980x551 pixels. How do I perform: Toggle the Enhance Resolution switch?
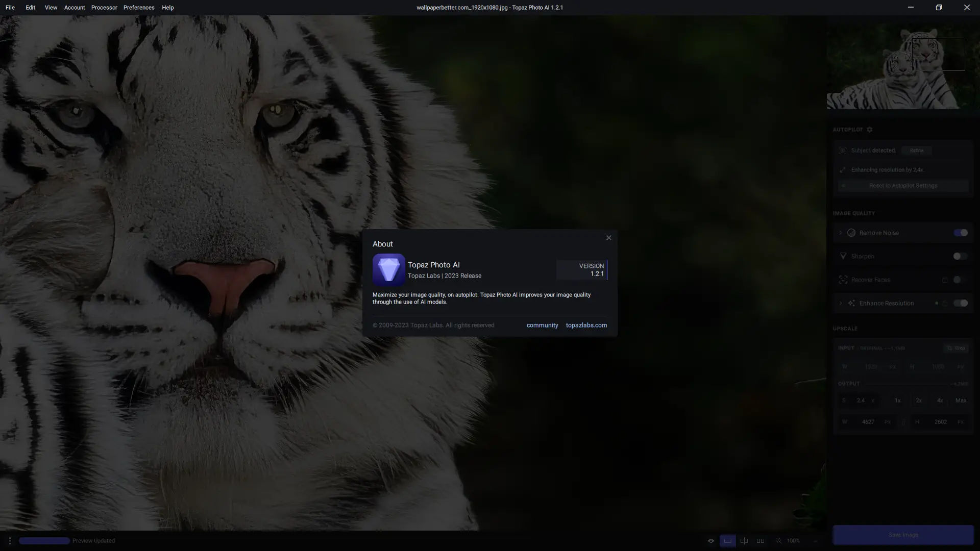coord(960,303)
